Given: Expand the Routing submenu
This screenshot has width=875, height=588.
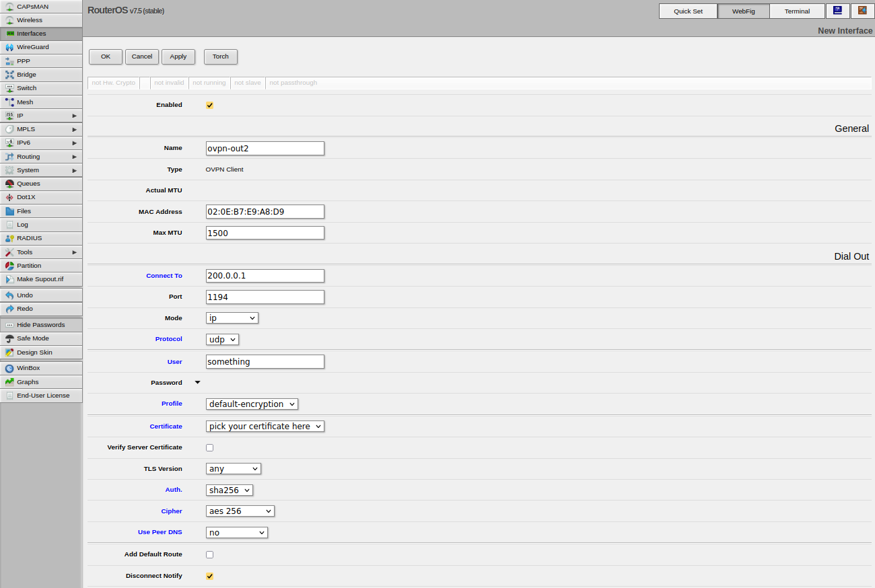Looking at the screenshot, I should [75, 157].
